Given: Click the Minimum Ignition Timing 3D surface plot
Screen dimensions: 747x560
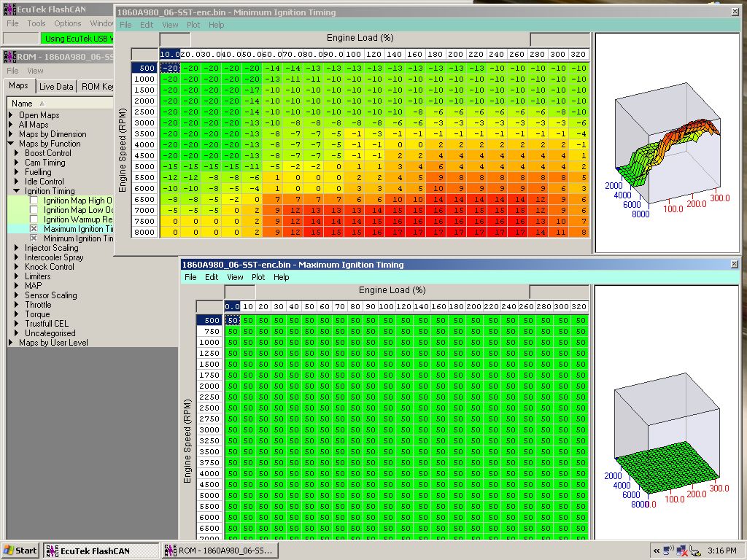Looking at the screenshot, I should [x=667, y=143].
